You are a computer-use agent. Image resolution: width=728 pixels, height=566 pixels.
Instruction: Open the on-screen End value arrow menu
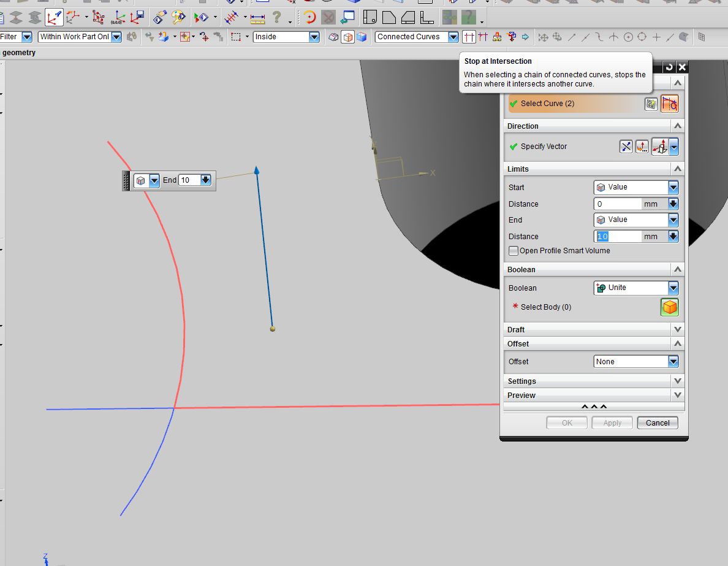[206, 180]
